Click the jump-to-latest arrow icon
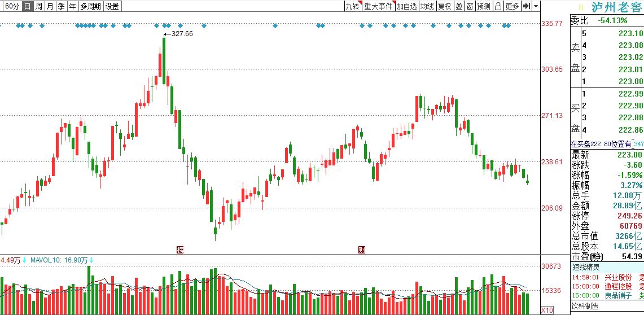644x315 pixels. (527, 6)
